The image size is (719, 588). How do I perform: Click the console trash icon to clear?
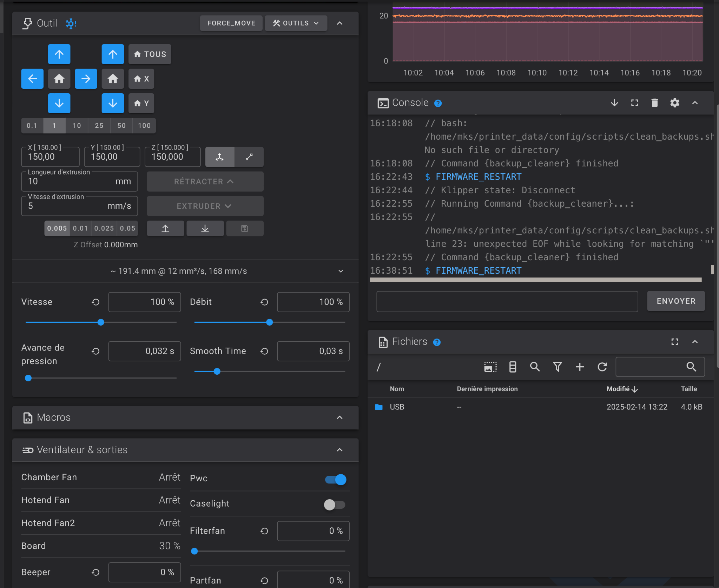pos(654,103)
